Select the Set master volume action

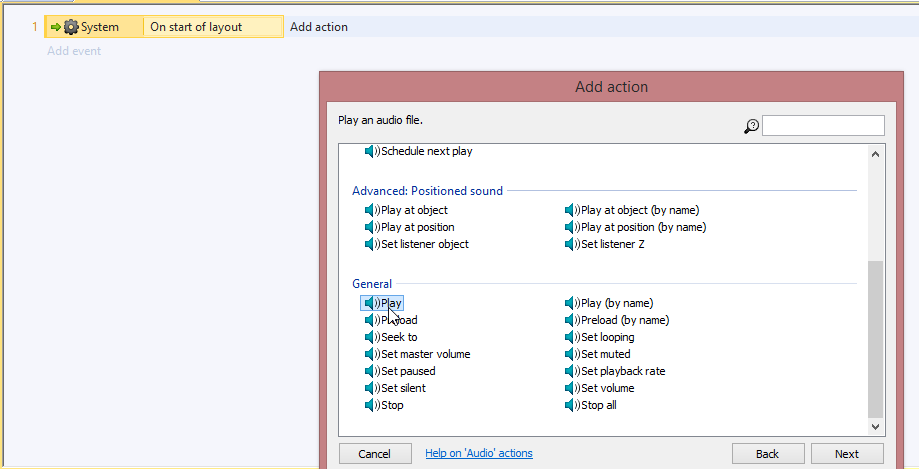point(417,354)
